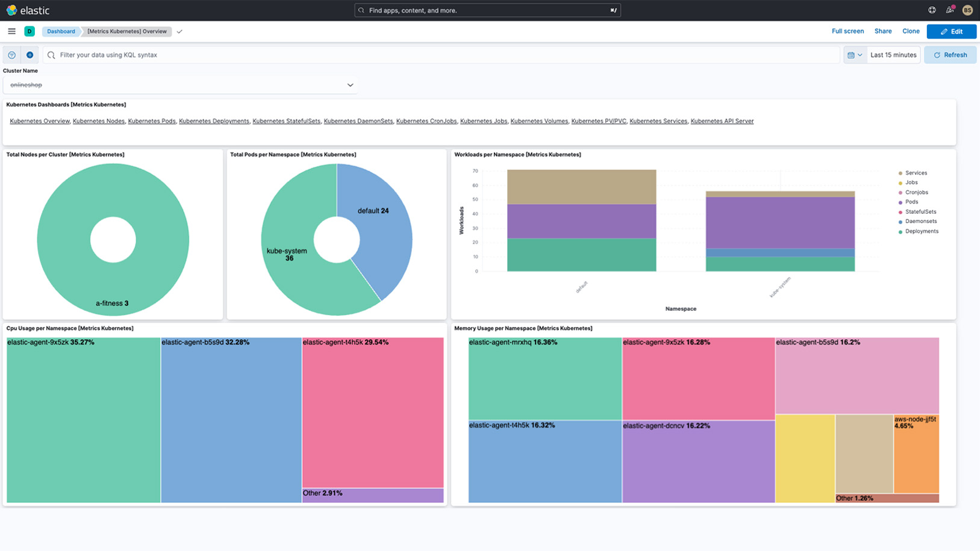Screen dimensions: 980x551
Task: Toggle Jobs legend color dot
Action: [900, 183]
